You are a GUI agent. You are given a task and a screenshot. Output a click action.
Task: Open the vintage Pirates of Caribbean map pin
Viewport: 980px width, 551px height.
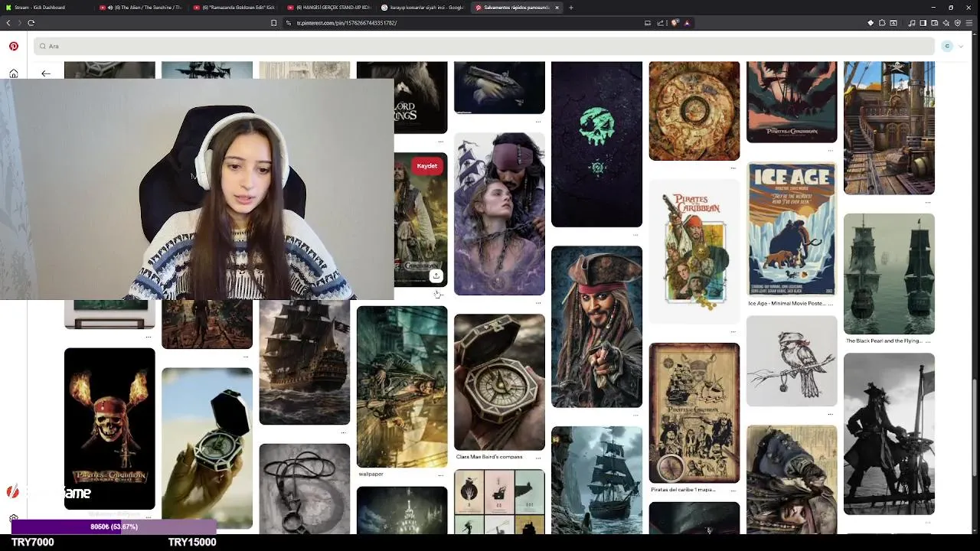[x=694, y=413]
